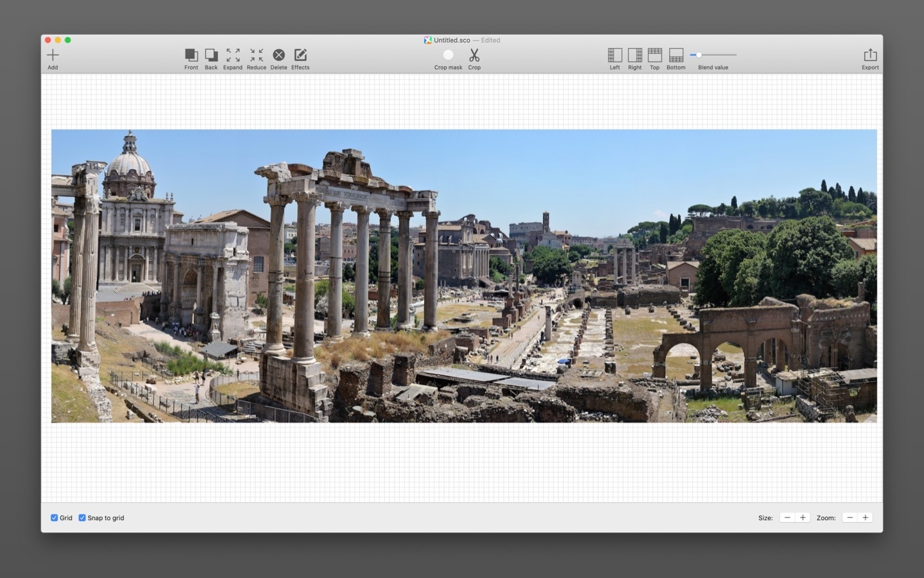Click the Expand arrows icon
Image resolution: width=924 pixels, height=578 pixels.
(233, 55)
